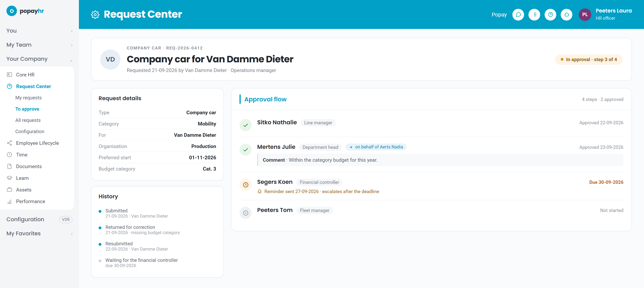Click the help question mark icon
The height and width of the screenshot is (288, 644).
(x=550, y=14)
